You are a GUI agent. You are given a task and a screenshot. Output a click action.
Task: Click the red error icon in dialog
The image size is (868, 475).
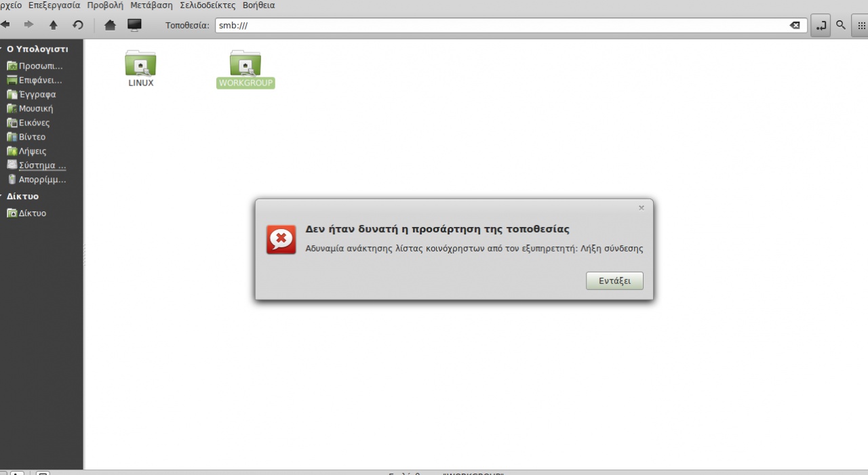tap(281, 239)
